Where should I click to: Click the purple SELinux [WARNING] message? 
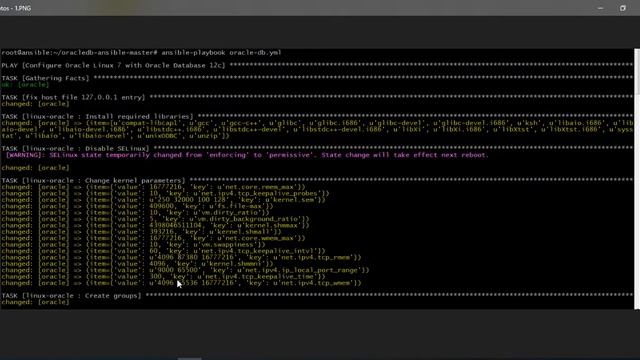[247, 155]
